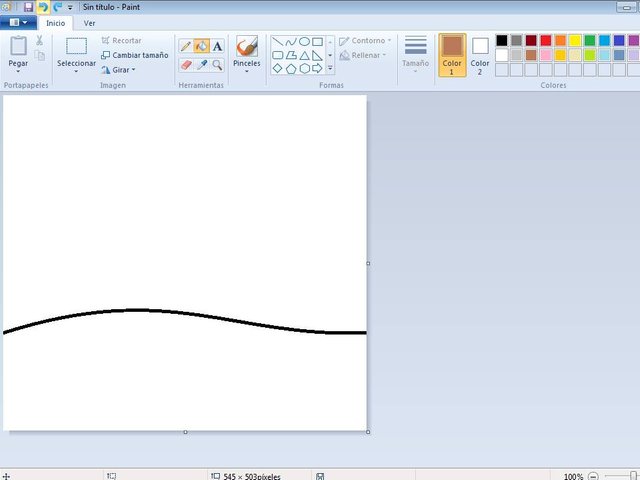Switch to the Ver tab
This screenshot has height=480, width=640.
coord(89,23)
